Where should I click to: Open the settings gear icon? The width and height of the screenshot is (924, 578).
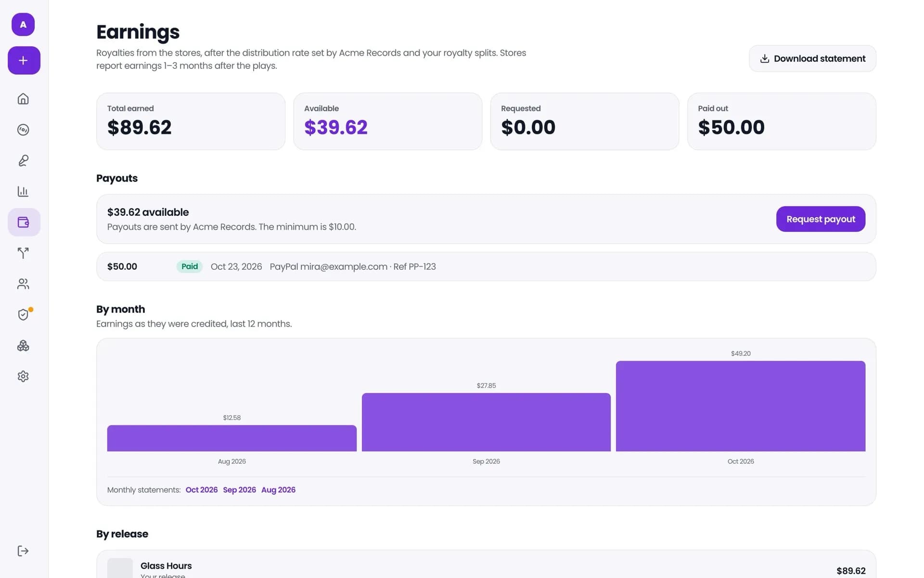tap(23, 376)
